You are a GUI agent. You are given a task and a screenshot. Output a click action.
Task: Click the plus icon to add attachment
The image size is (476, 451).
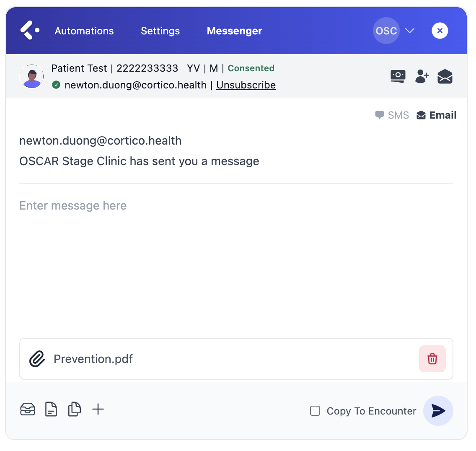click(98, 409)
